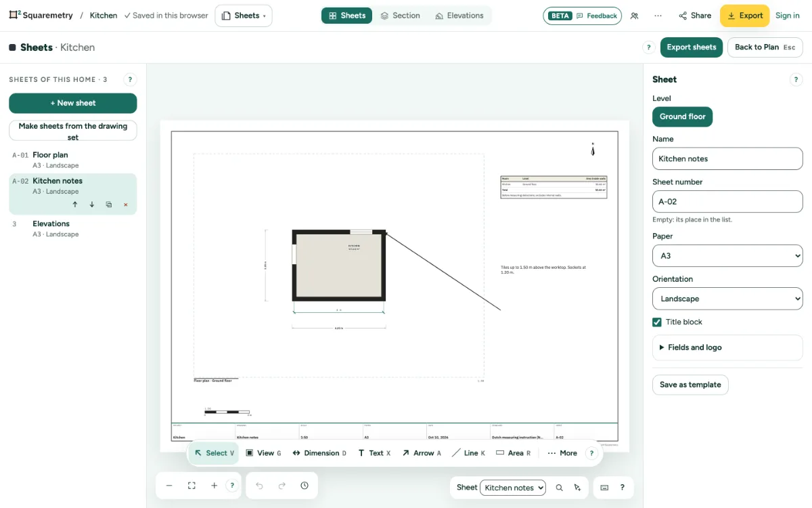The image size is (812, 508).
Task: Open the Paper dropdown showing A3
Action: 727,256
